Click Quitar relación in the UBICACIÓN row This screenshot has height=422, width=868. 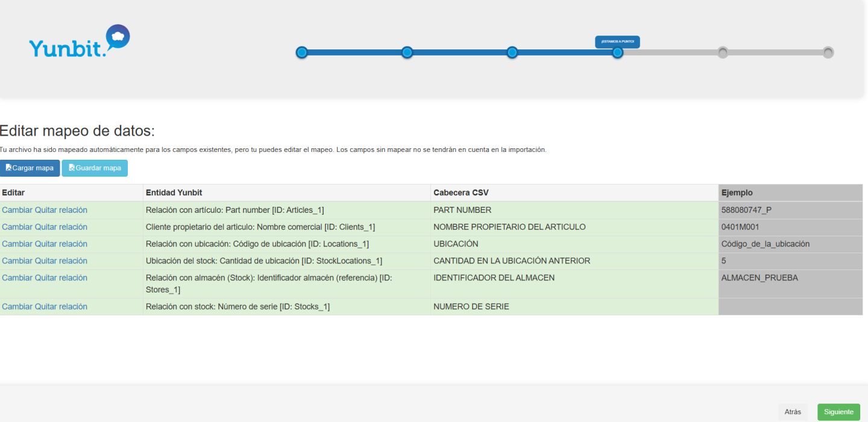(x=61, y=244)
